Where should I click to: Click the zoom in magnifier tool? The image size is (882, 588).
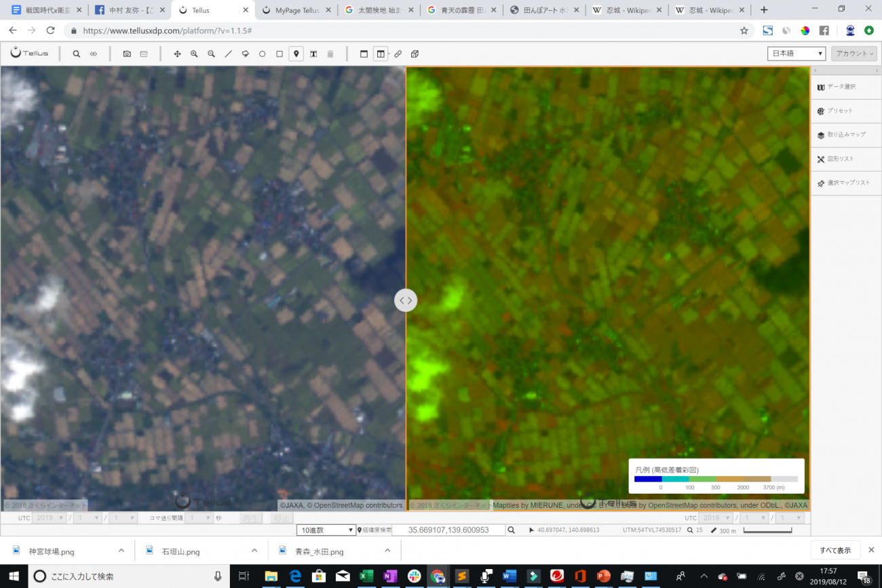[x=194, y=54]
